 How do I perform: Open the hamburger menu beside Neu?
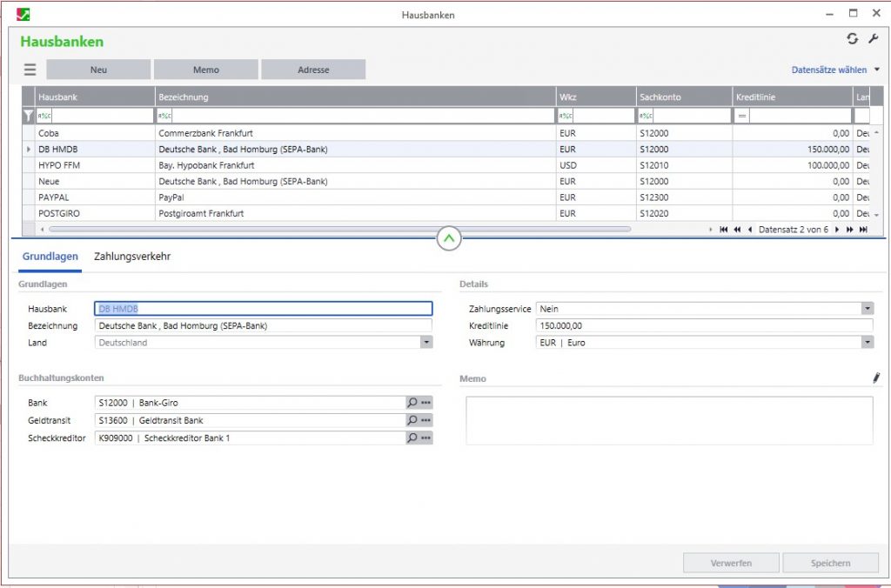click(30, 70)
